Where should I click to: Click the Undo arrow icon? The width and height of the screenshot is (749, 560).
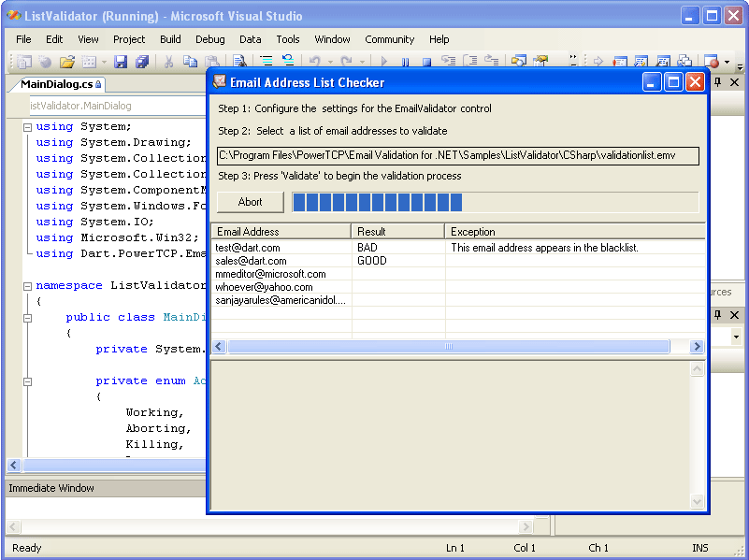[x=314, y=61]
